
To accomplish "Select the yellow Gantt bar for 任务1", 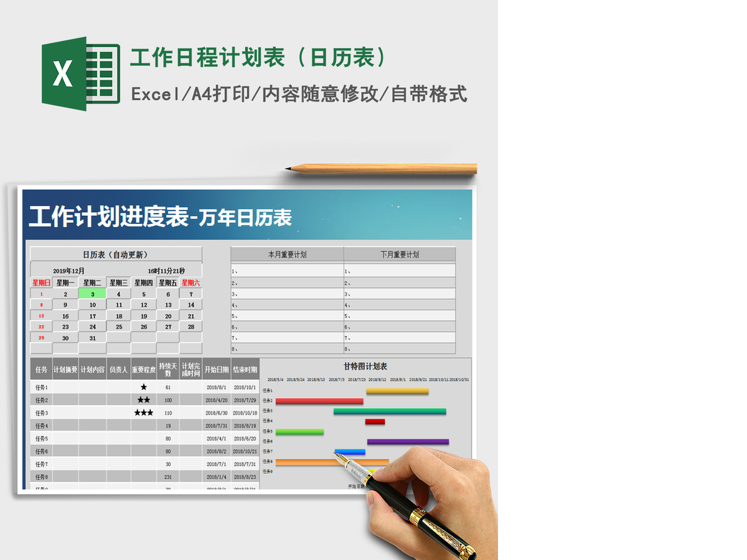I will click(397, 391).
